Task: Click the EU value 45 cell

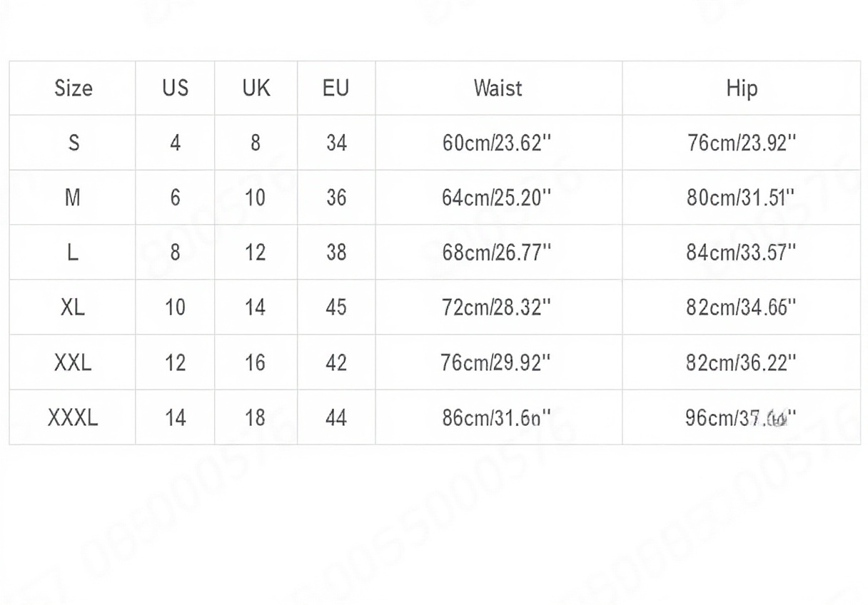Action: (336, 307)
